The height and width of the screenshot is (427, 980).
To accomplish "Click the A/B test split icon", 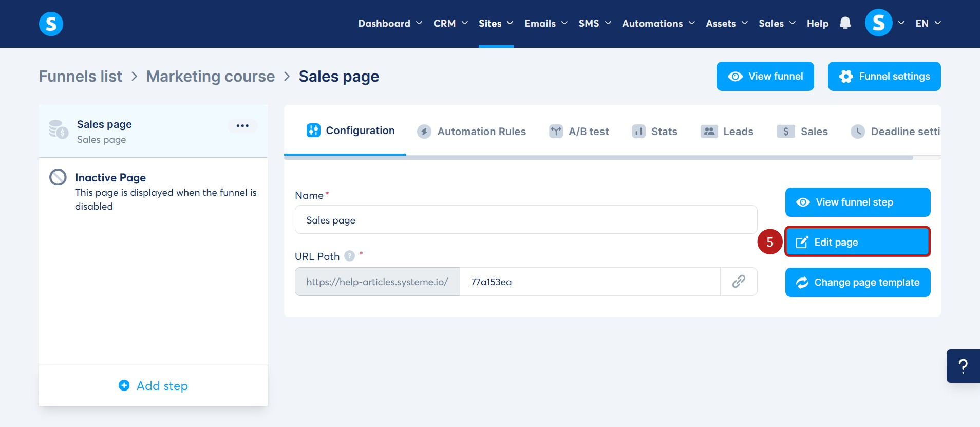I will 556,132.
